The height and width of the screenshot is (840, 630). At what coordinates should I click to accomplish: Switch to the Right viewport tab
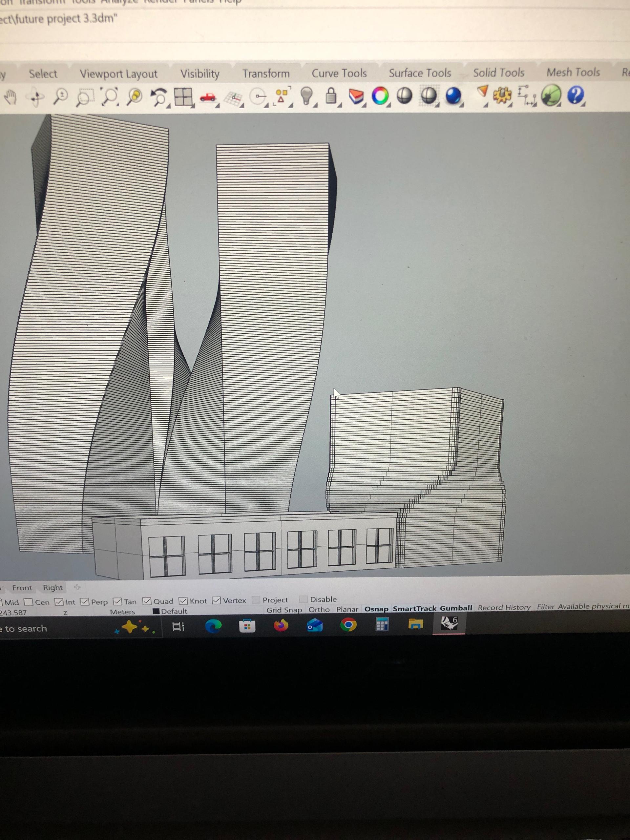52,587
